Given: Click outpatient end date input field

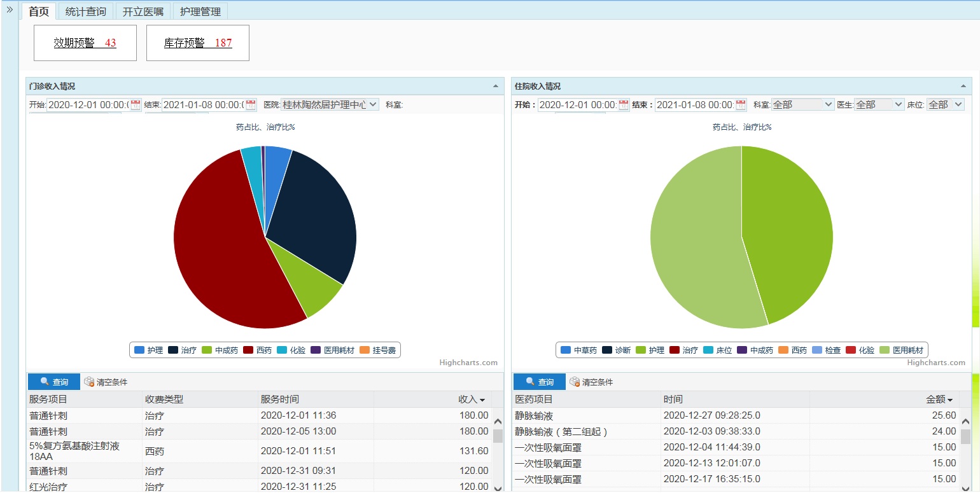Looking at the screenshot, I should coord(203,105).
